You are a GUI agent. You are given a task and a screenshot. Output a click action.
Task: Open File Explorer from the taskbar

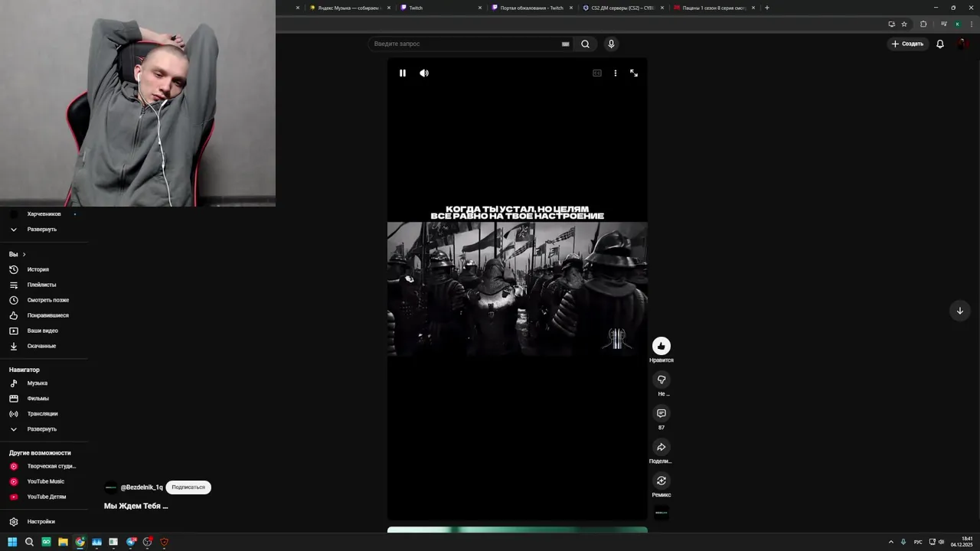(x=63, y=542)
